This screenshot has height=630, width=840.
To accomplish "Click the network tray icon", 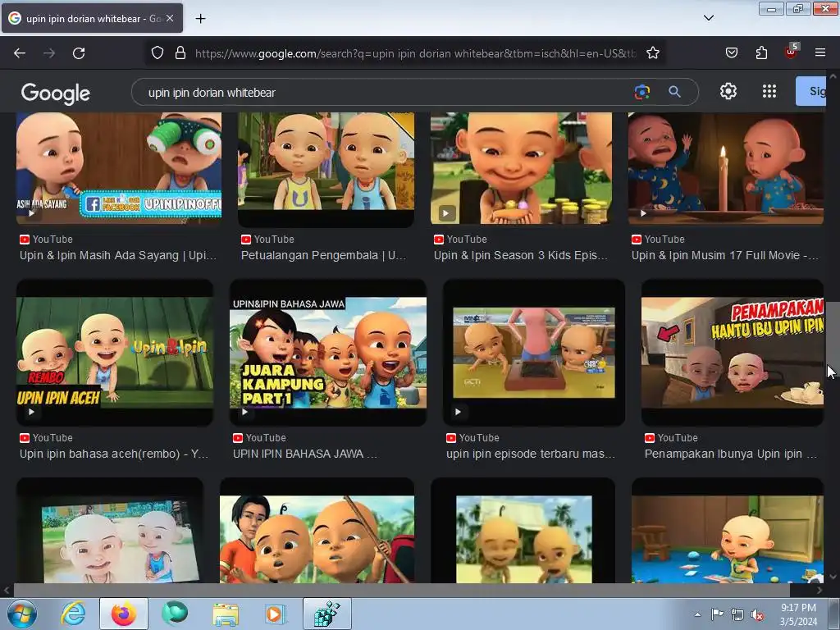I will pos(737,615).
